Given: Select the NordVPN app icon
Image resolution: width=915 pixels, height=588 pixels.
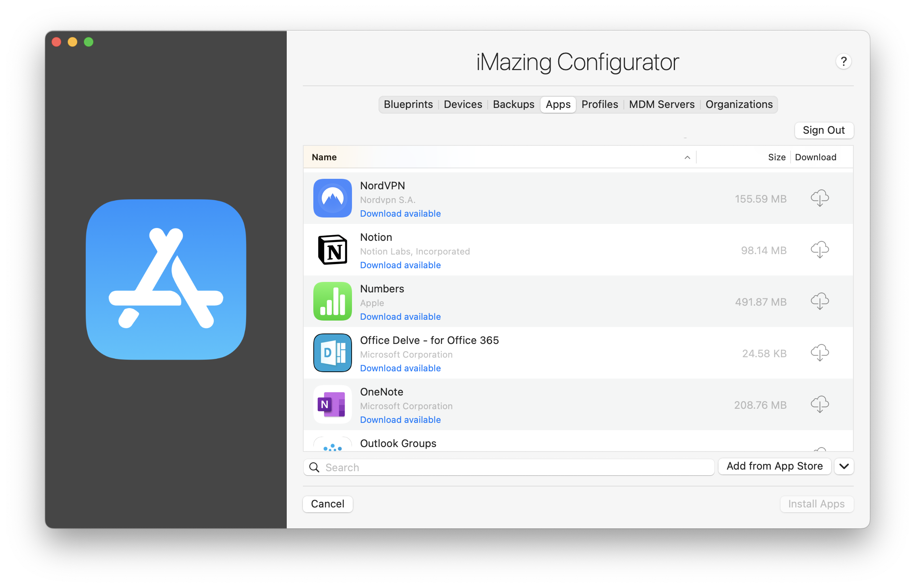Looking at the screenshot, I should point(333,198).
